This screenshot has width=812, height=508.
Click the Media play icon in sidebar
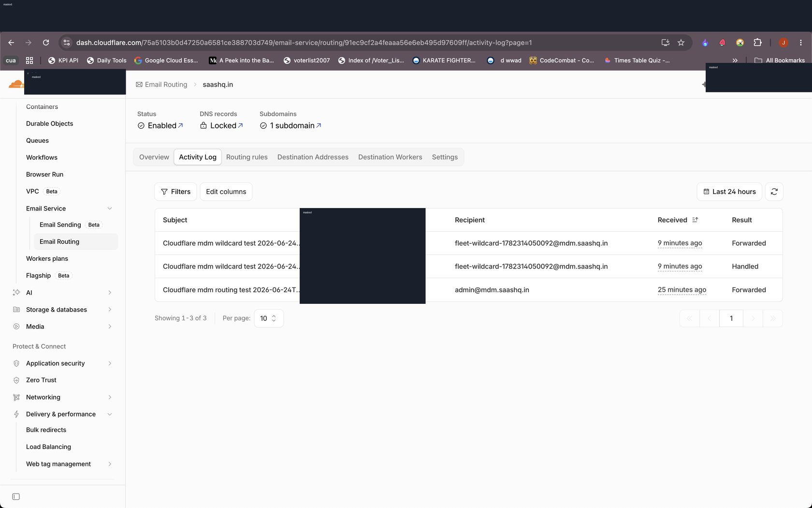tap(16, 327)
